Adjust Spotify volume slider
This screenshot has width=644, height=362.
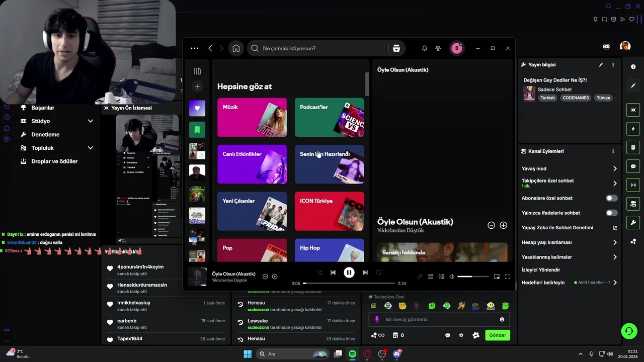pyautogui.click(x=473, y=277)
